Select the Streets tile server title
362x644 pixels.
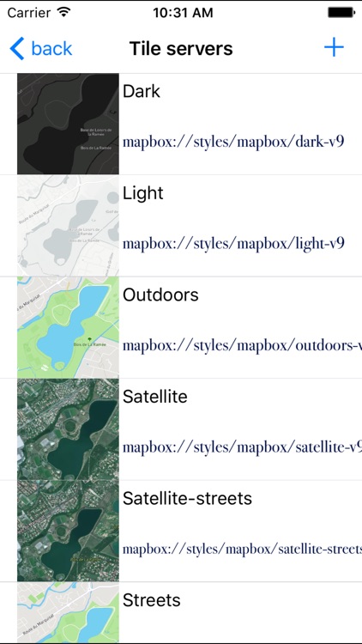coord(152,600)
